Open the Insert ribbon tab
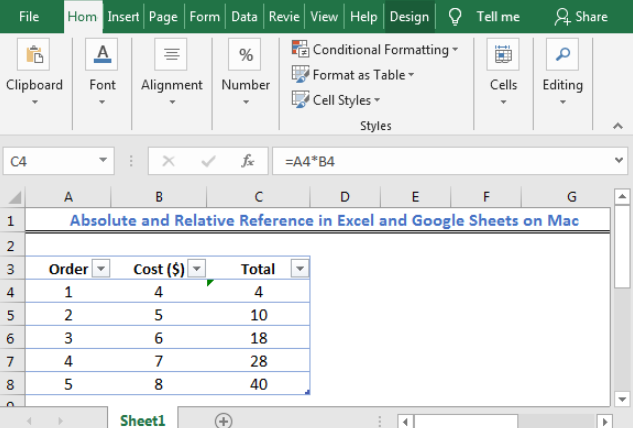Viewport: 633px width, 428px height. pos(123,16)
